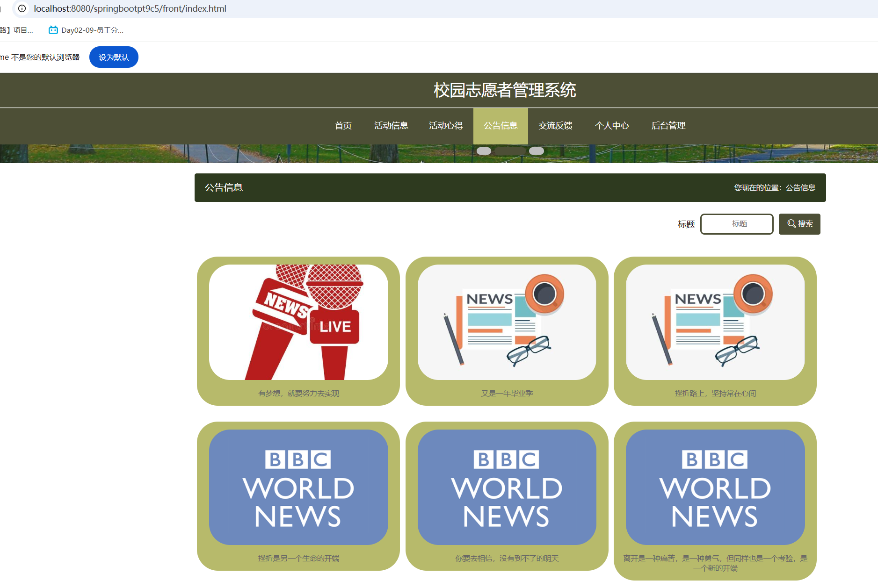Image resolution: width=878 pixels, height=588 pixels.
Task: Open the 首页 menu item
Action: pyautogui.click(x=343, y=126)
